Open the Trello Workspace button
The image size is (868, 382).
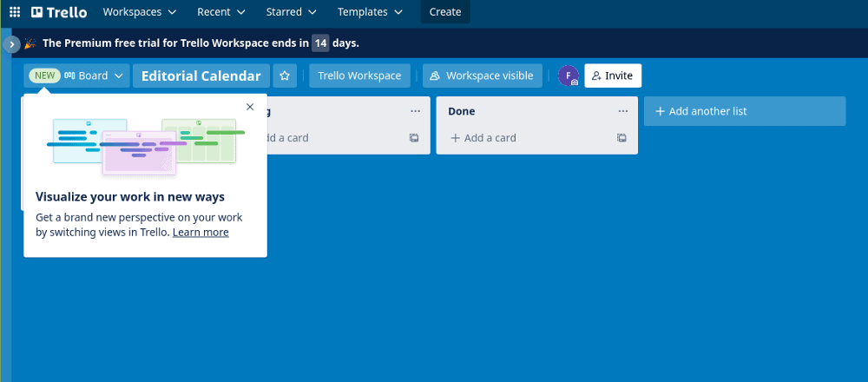click(359, 76)
